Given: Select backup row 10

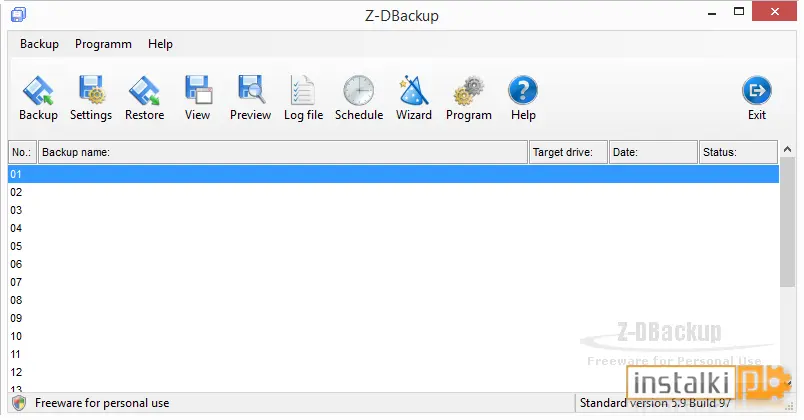Looking at the screenshot, I should pos(393,336).
